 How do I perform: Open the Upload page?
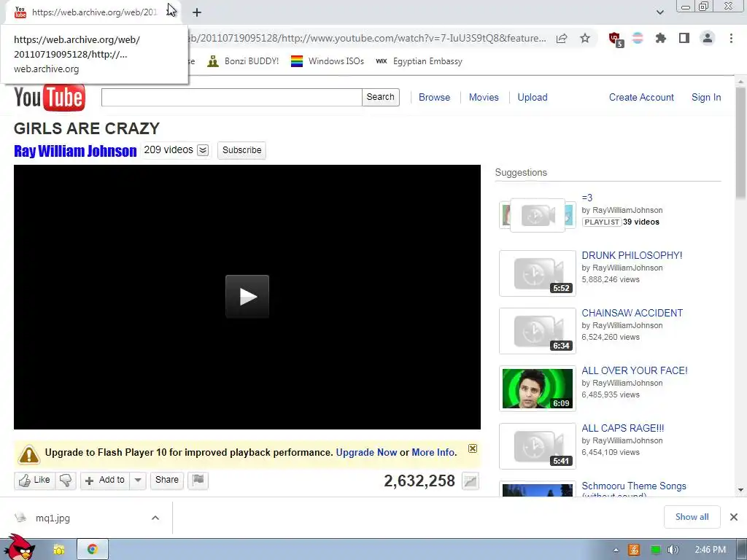pos(533,97)
